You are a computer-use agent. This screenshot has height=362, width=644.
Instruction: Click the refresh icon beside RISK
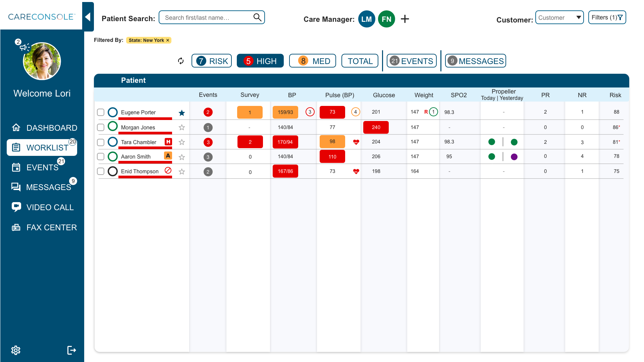tap(181, 61)
